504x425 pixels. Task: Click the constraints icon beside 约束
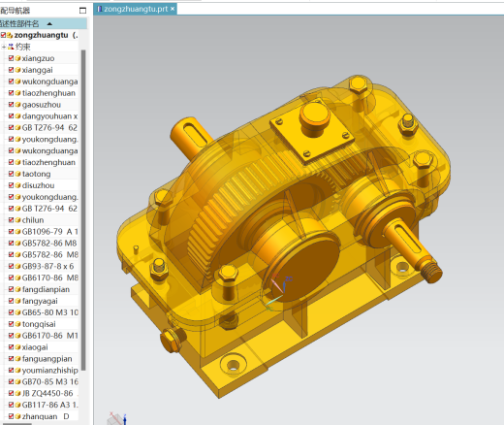[x=11, y=47]
